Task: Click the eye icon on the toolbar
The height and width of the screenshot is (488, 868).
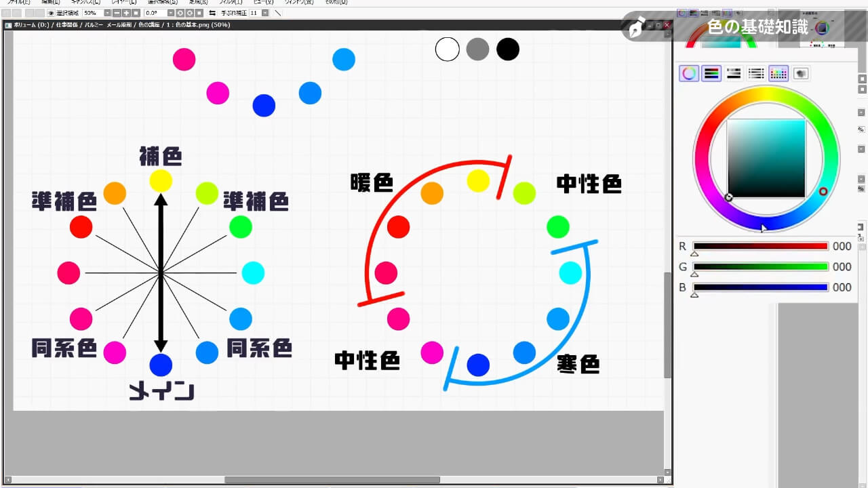Action: tap(51, 12)
